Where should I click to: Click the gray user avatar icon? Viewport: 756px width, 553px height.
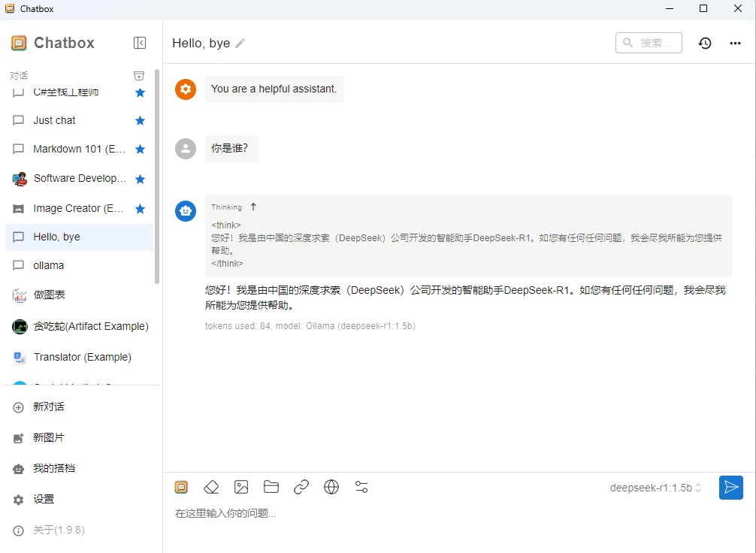click(186, 149)
